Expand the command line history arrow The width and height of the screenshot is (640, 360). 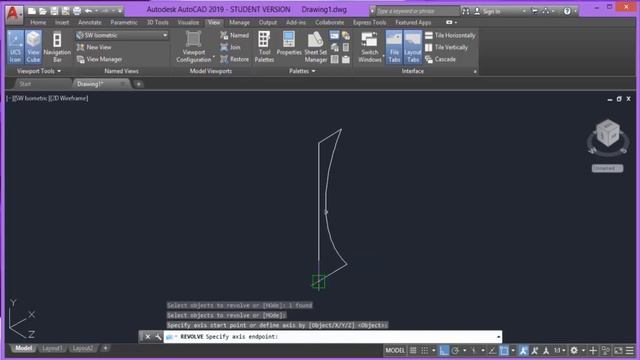498,337
